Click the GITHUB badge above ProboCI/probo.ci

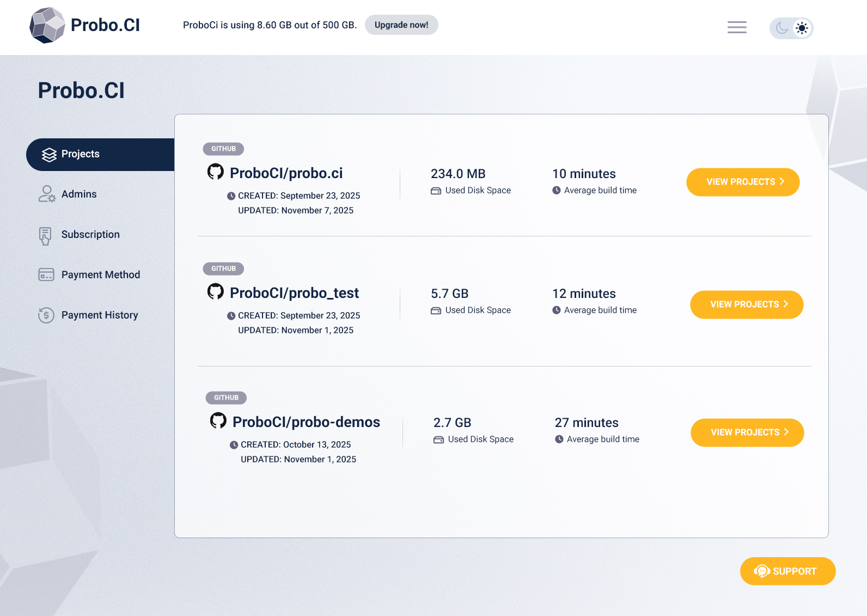(x=223, y=149)
